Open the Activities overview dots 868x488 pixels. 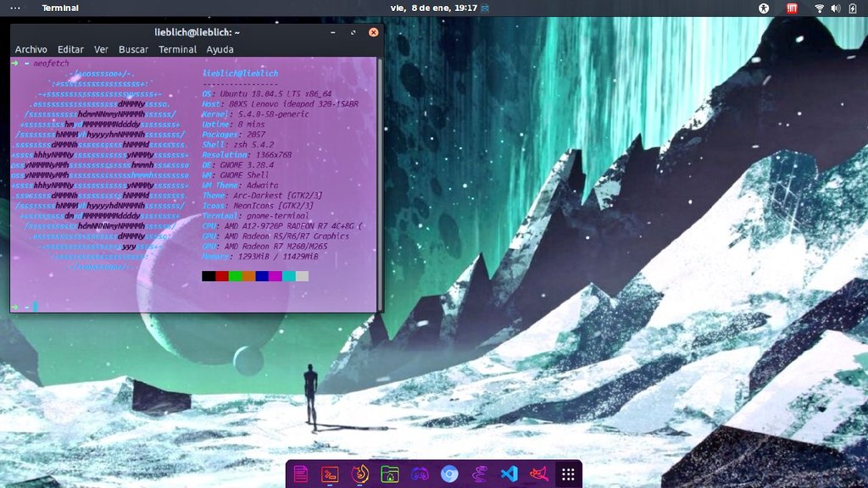click(x=15, y=8)
